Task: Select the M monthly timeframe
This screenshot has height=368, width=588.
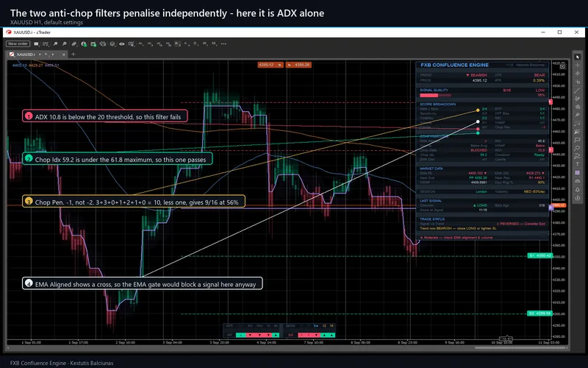Action: pos(213,44)
